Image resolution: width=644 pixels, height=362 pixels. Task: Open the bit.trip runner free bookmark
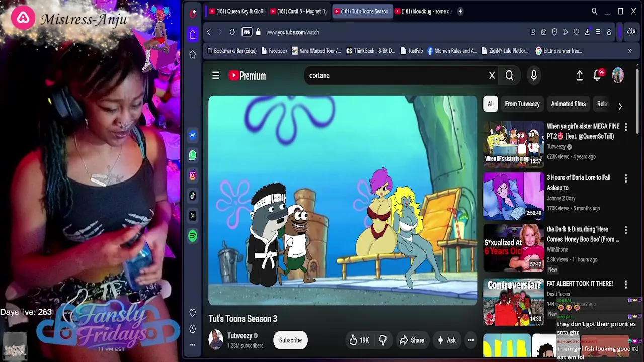tap(559, 51)
